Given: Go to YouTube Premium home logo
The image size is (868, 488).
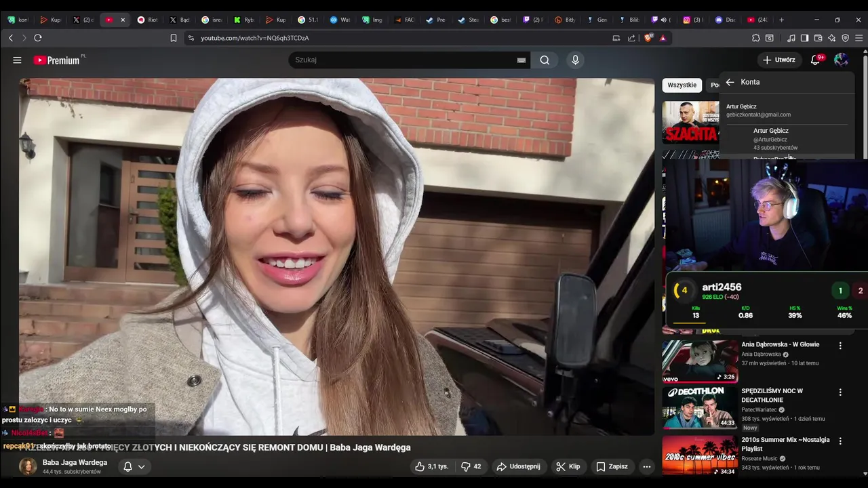Looking at the screenshot, I should tap(57, 60).
